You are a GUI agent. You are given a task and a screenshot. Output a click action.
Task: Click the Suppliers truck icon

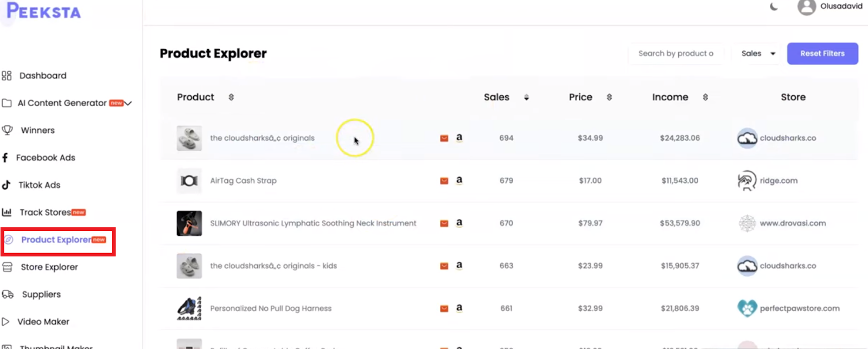(8, 294)
